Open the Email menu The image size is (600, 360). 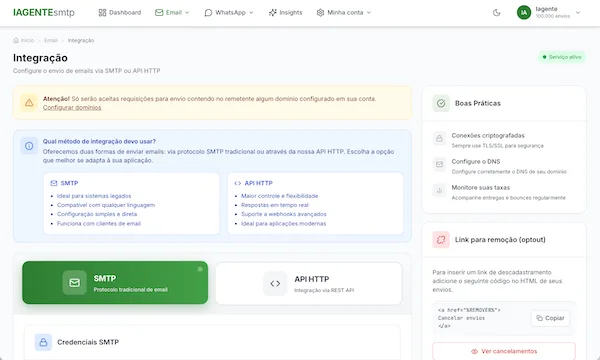(172, 13)
